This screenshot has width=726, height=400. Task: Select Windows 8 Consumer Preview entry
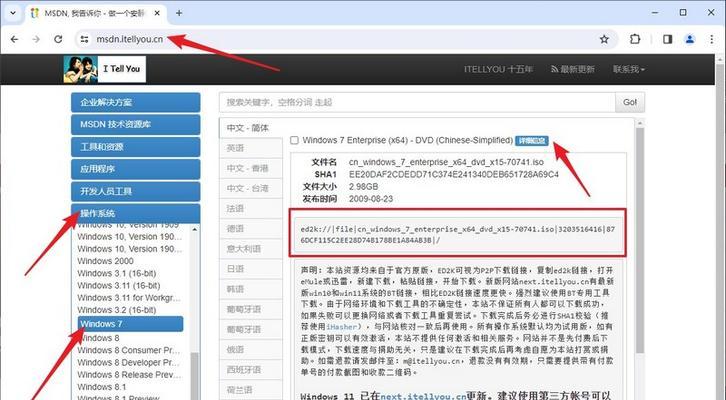(x=129, y=350)
